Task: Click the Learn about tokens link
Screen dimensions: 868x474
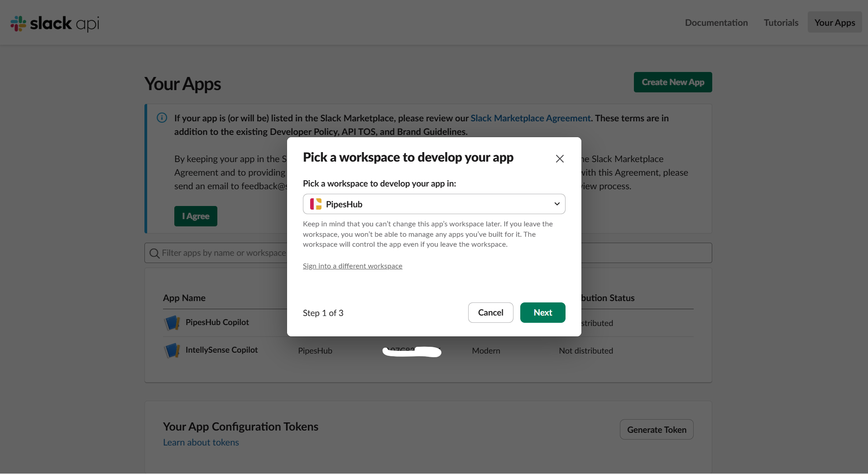Action: pyautogui.click(x=201, y=442)
